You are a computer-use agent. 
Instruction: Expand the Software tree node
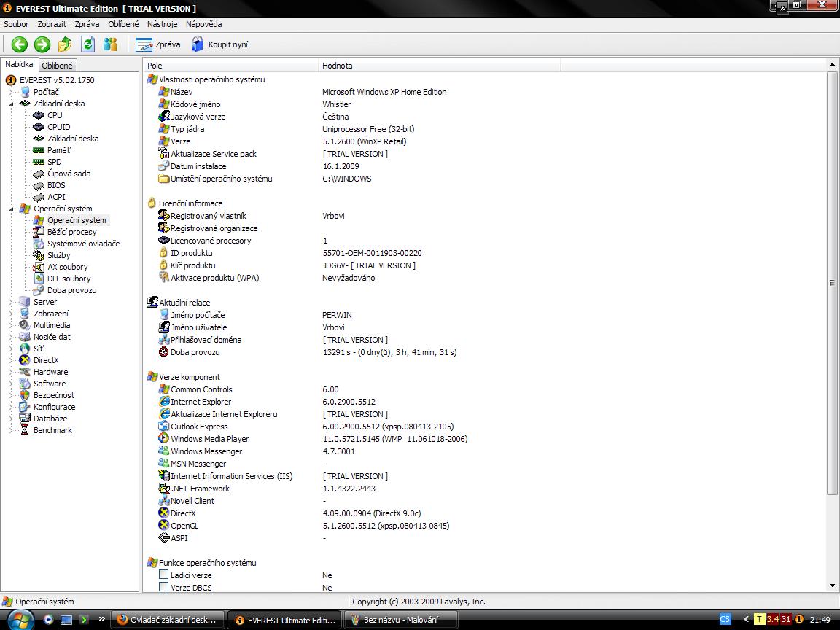(x=10, y=384)
